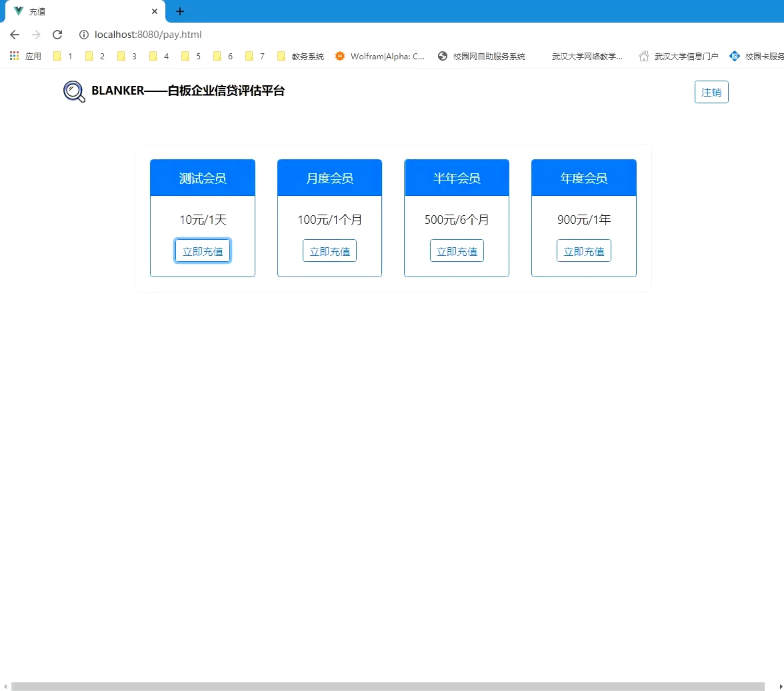
Task: Open bookmark folder 4
Action: point(159,56)
